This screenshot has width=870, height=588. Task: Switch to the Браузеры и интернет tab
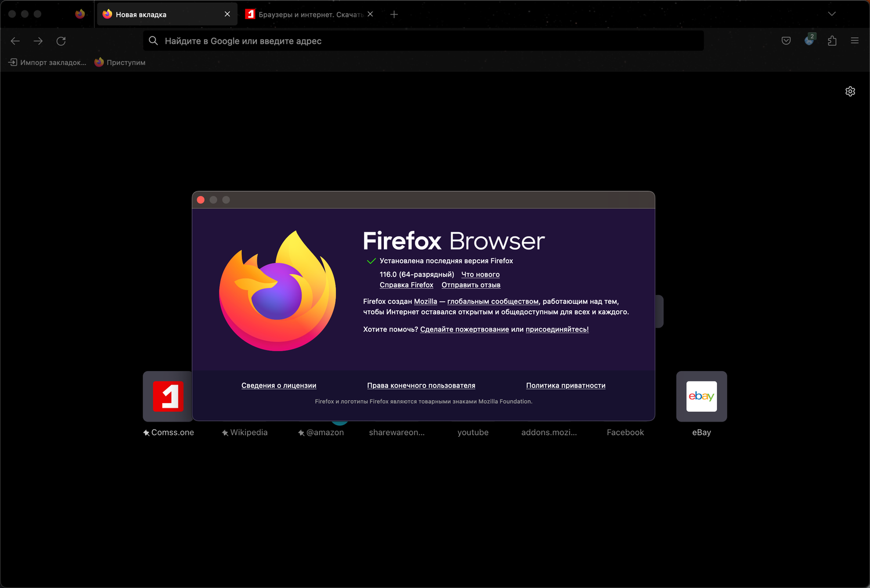pos(310,14)
